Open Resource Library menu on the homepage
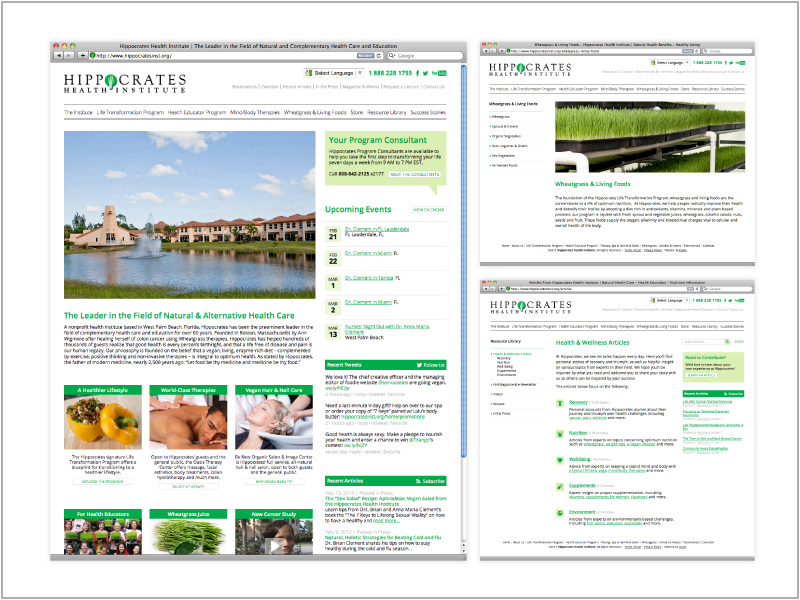Screen dimensions: 800x600 [x=387, y=112]
